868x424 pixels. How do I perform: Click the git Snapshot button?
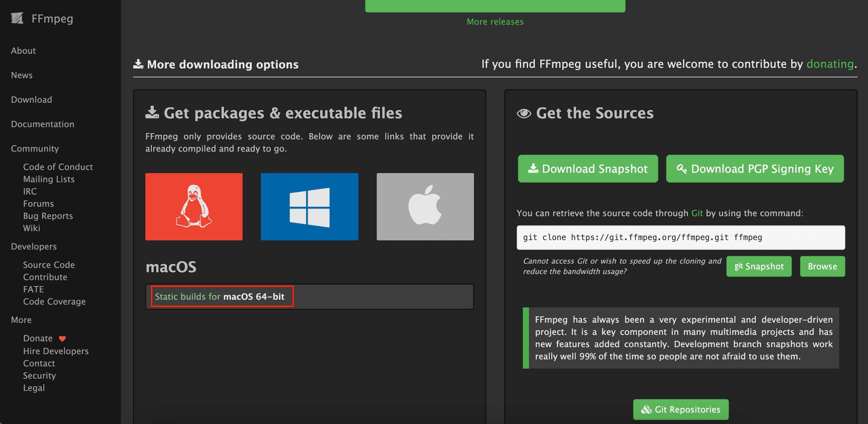(759, 266)
